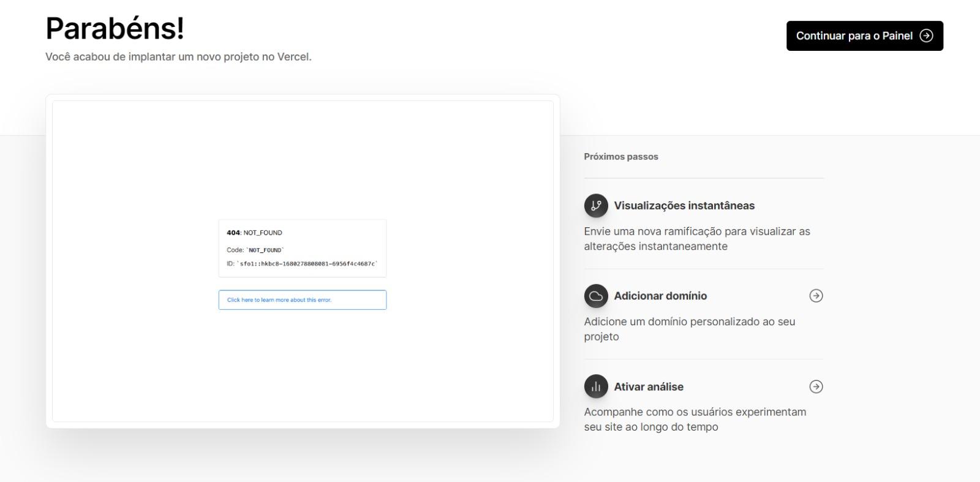
Task: Open the Ativar análise link
Action: tap(649, 386)
